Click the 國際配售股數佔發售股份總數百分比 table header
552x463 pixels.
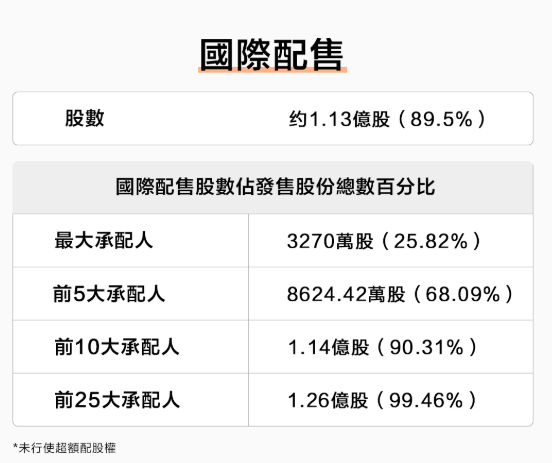275,187
